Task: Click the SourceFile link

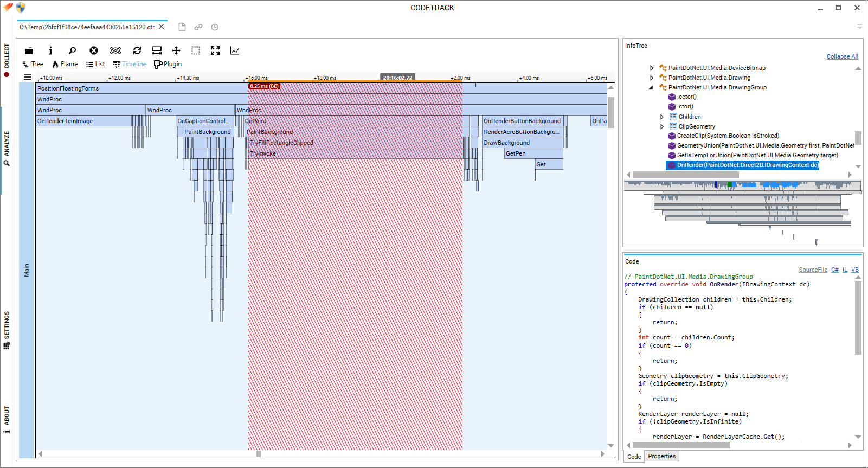Action: (813, 270)
